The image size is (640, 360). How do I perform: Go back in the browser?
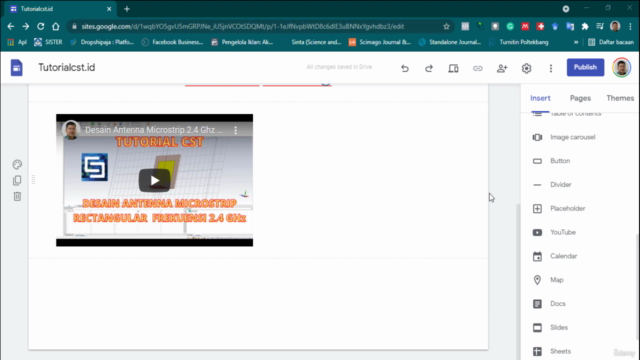point(11,27)
